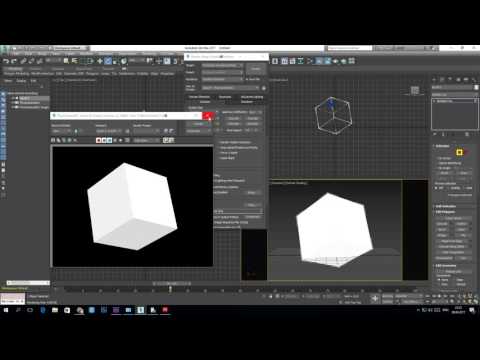The height and width of the screenshot is (360, 480).
Task: Open the Create tab in command panel
Action: click(x=434, y=80)
